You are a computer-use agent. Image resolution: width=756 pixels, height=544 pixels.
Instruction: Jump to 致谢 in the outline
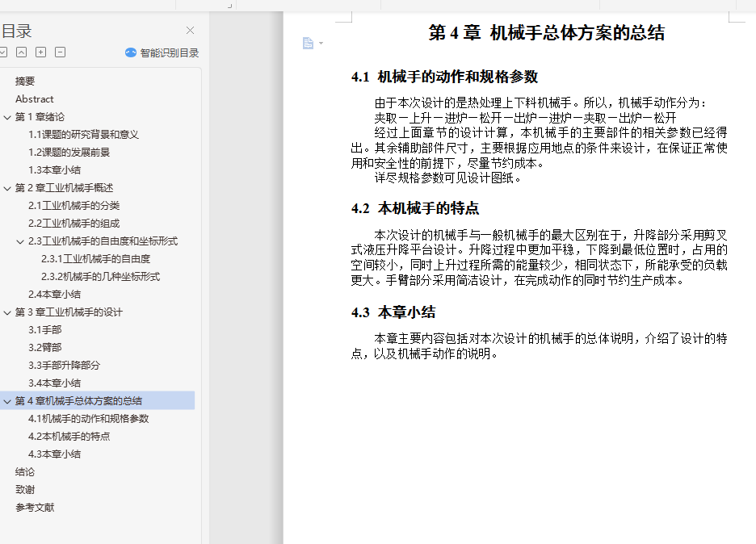(25, 490)
